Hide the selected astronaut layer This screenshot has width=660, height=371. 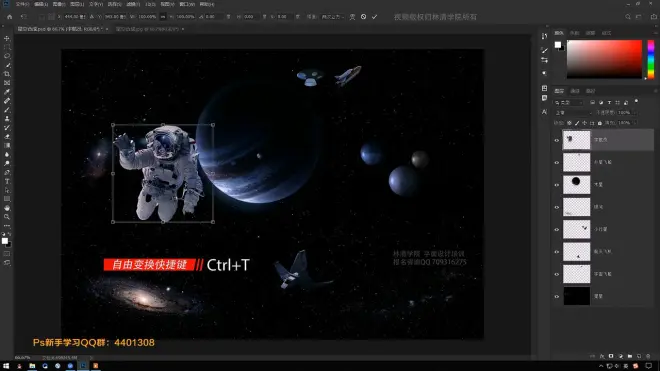556,140
